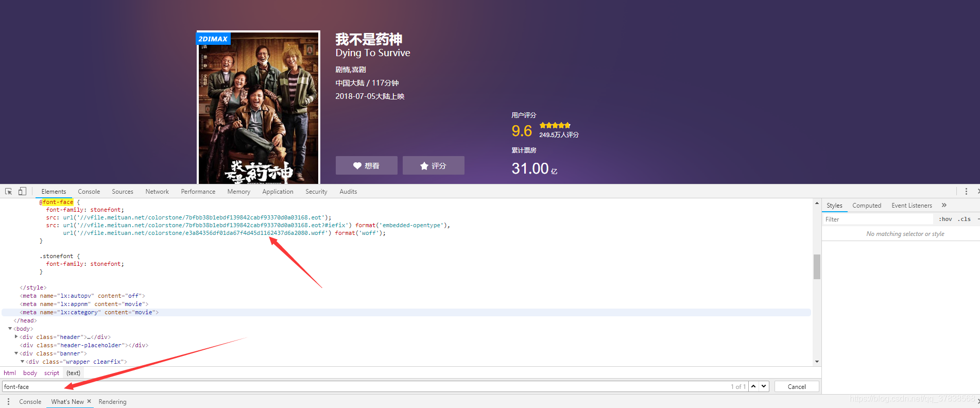Open the drawer Console tab
Image resolution: width=980 pixels, height=408 pixels.
click(x=30, y=401)
